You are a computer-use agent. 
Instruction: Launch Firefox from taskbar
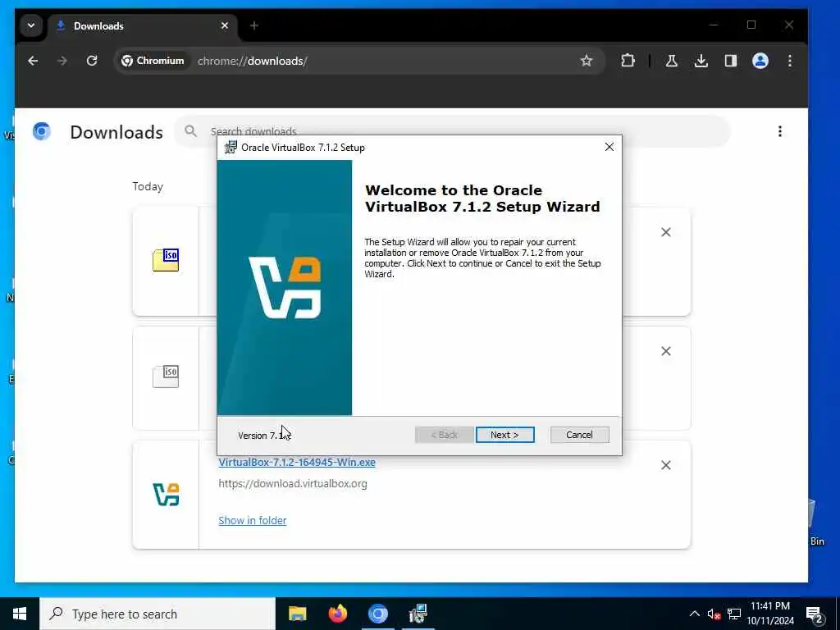click(337, 614)
